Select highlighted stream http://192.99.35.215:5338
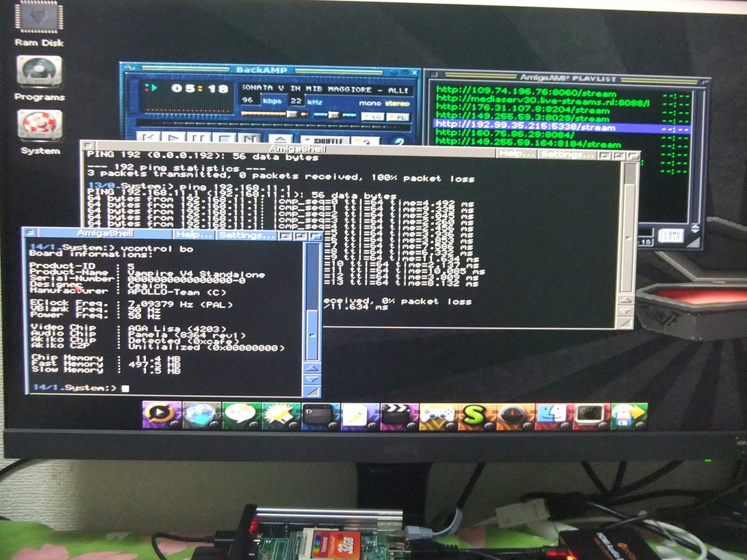The image size is (747, 560). (x=561, y=127)
